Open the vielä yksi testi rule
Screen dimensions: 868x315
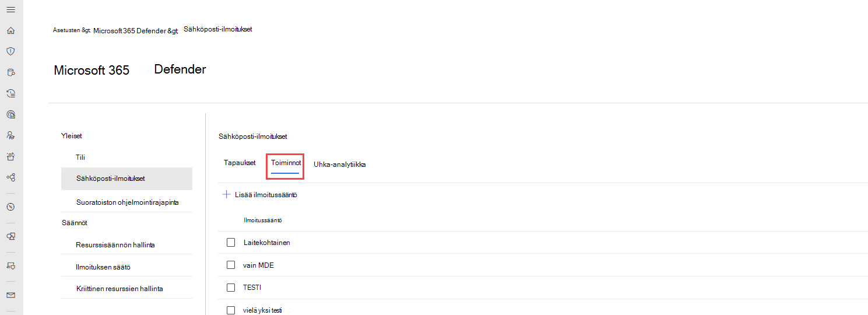262,310
